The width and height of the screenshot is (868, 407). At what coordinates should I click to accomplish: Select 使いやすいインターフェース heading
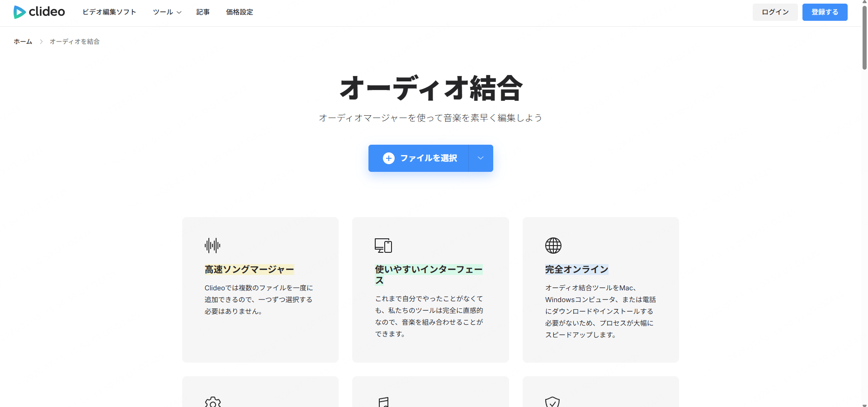click(x=429, y=275)
